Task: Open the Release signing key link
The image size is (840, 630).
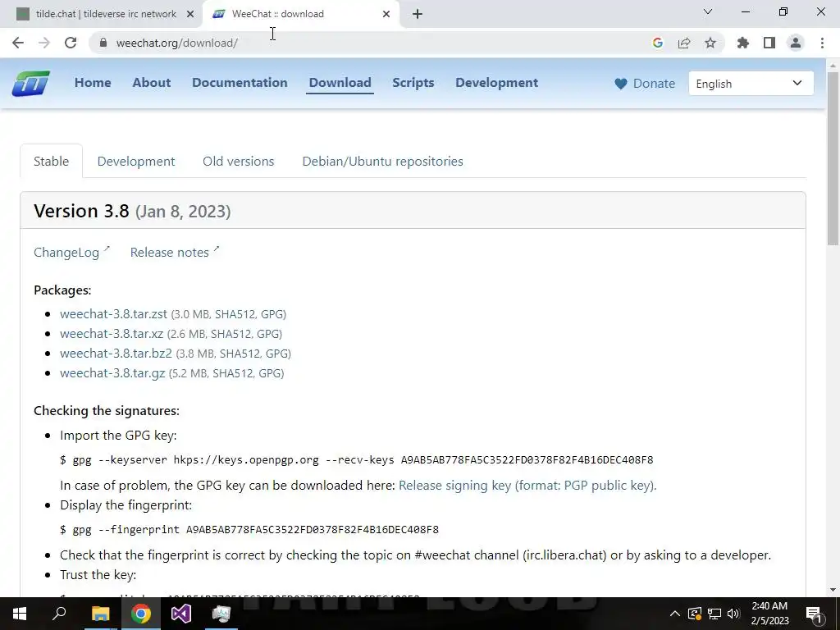Action: point(527,486)
